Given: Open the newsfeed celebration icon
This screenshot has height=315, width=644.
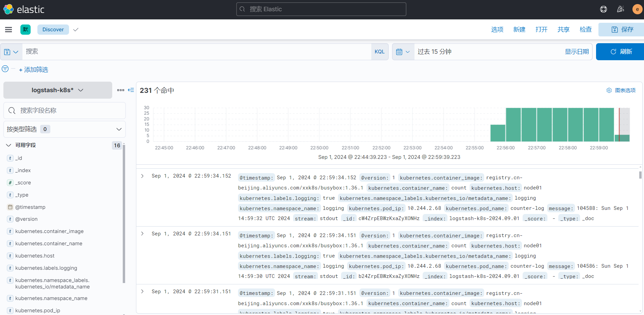Looking at the screenshot, I should pos(621,9).
